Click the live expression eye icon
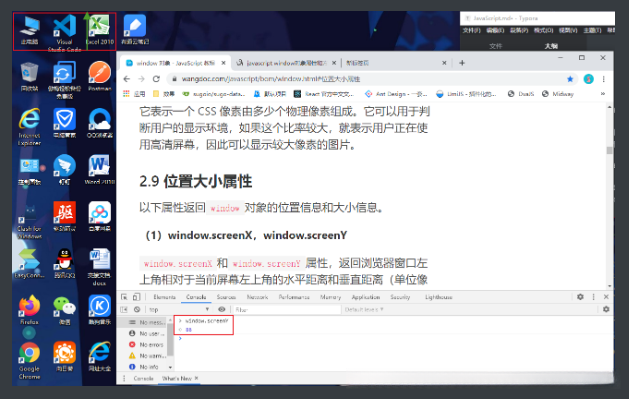The height and width of the screenshot is (399, 629). [221, 310]
